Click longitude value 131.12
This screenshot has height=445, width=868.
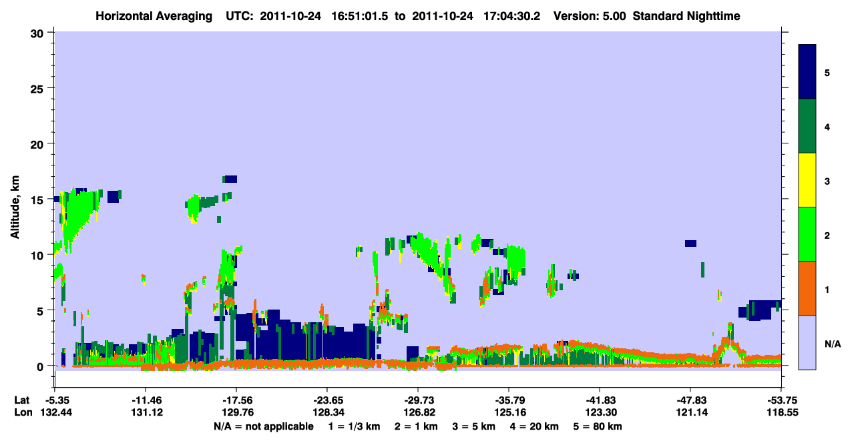(146, 412)
